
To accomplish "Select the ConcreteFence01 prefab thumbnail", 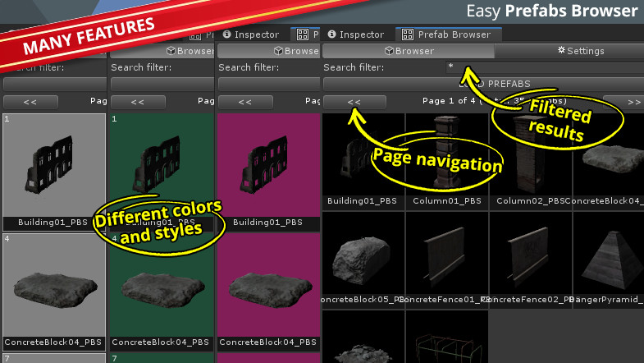I will coord(447,254).
